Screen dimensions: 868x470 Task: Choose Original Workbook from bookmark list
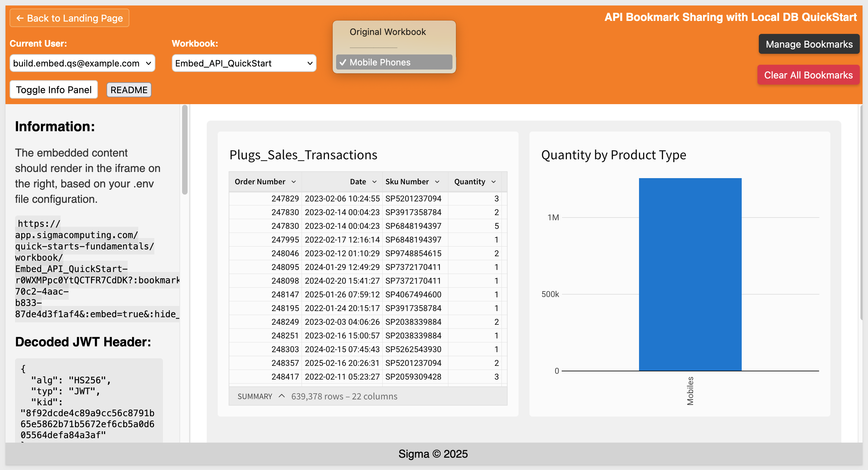387,32
